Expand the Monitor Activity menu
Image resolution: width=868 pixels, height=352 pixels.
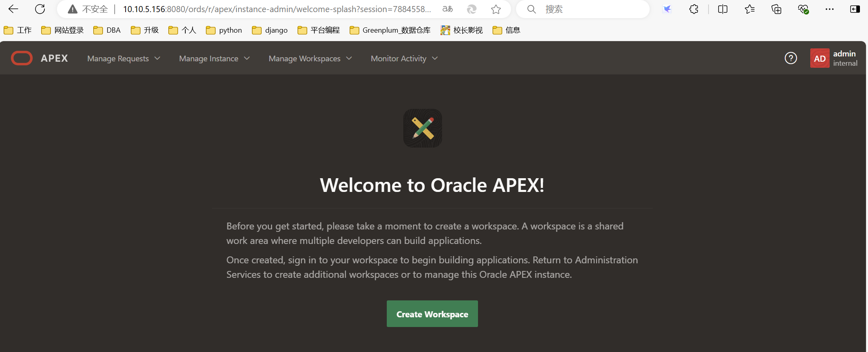click(404, 58)
